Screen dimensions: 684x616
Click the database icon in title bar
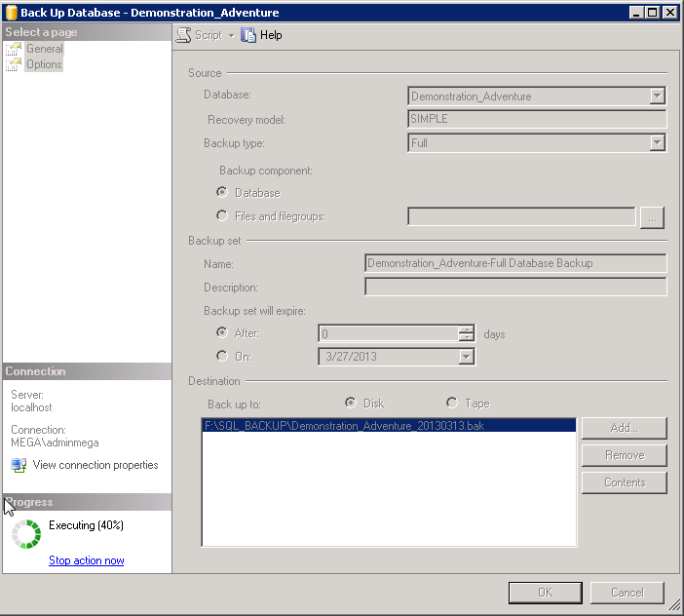pos(12,13)
